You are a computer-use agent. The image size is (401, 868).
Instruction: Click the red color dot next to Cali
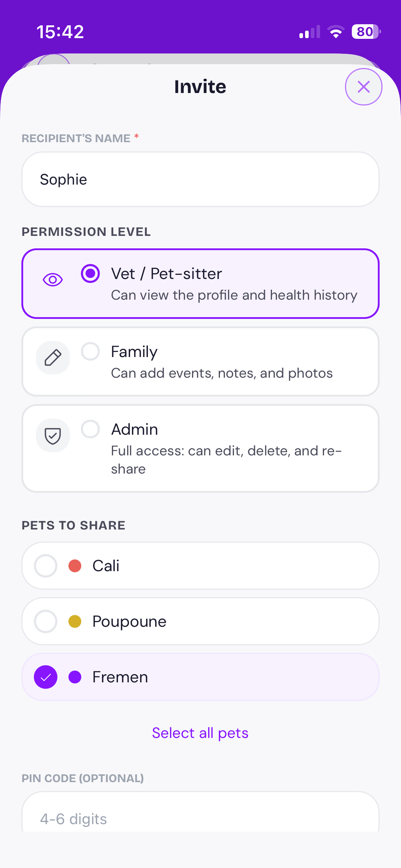pyautogui.click(x=75, y=566)
